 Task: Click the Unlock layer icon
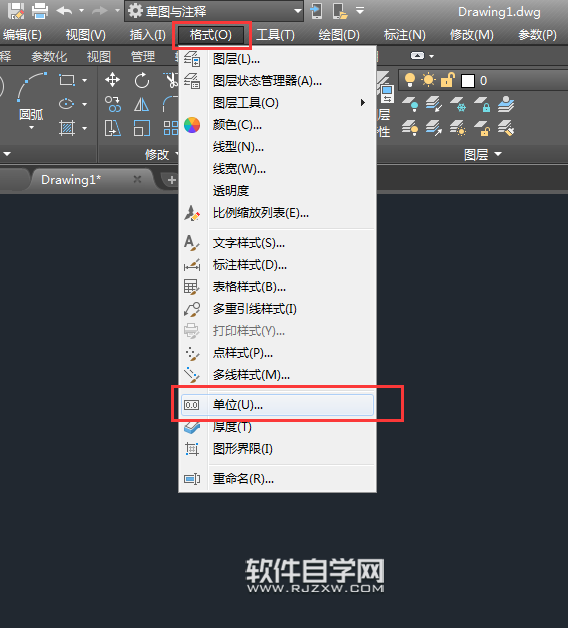point(482,129)
